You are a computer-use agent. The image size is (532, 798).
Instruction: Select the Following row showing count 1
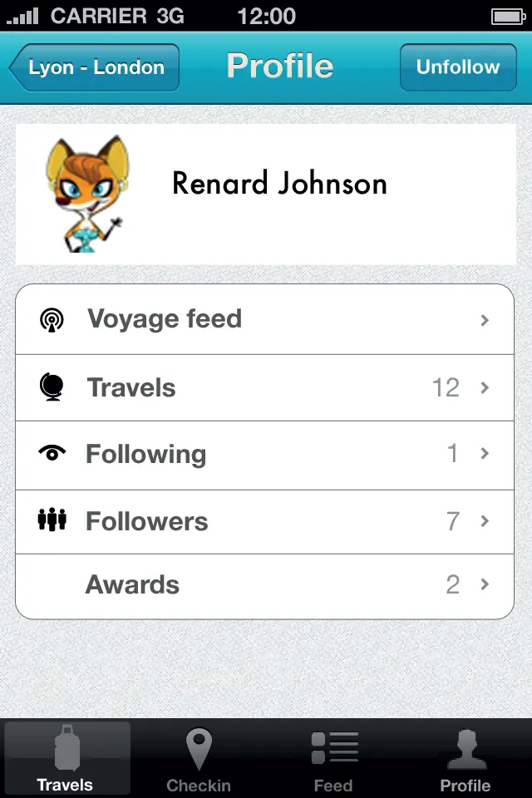click(266, 454)
